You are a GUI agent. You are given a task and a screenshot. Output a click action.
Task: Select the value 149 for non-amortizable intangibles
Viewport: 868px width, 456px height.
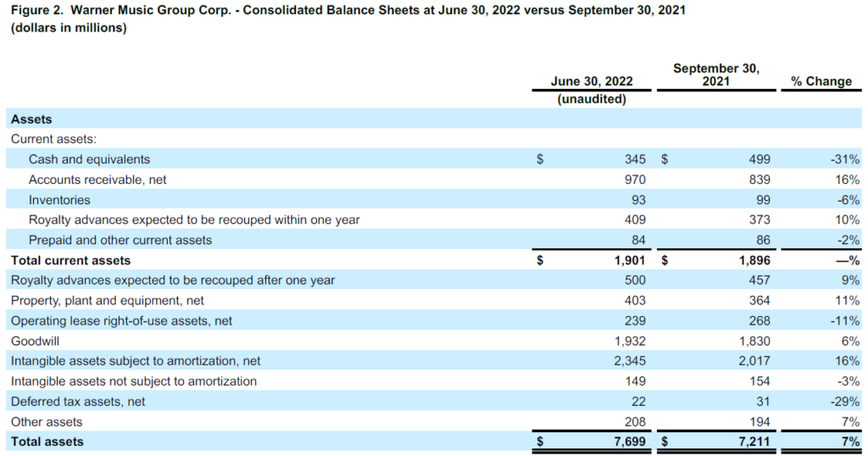pos(635,381)
